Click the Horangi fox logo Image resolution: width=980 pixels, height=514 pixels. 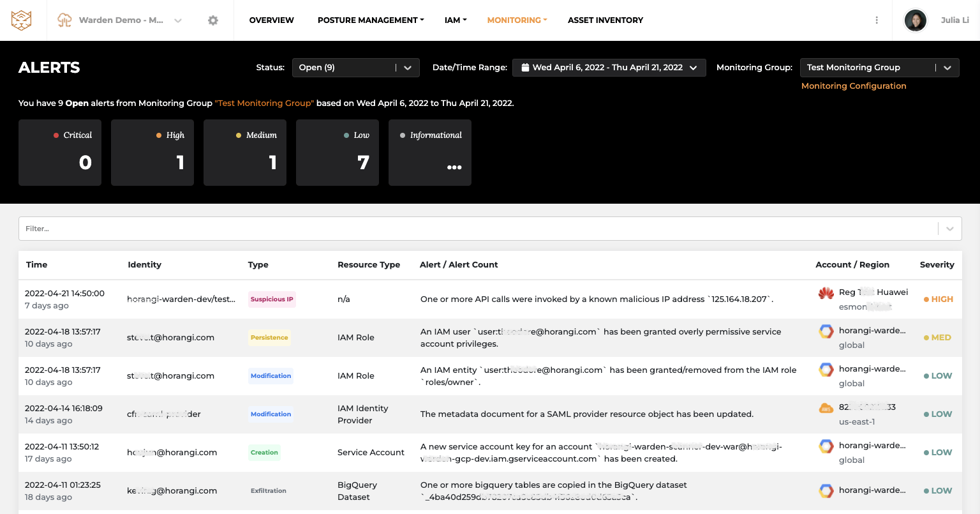tap(22, 20)
